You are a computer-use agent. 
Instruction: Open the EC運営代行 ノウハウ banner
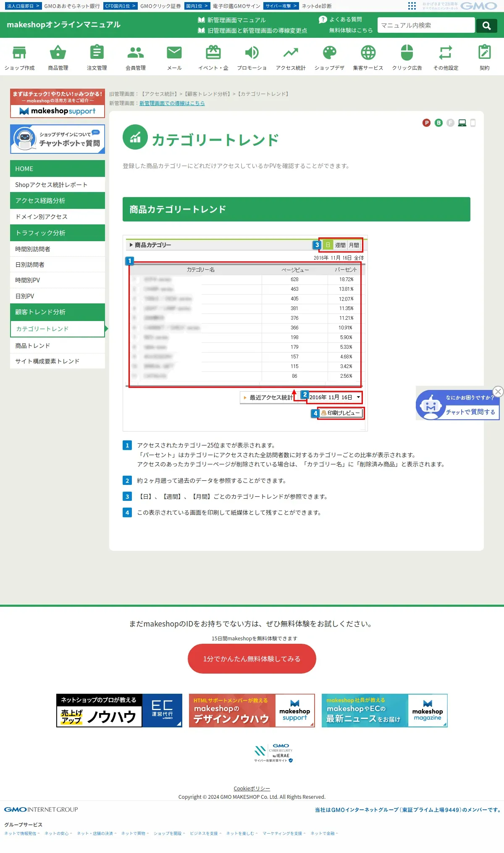pos(119,711)
